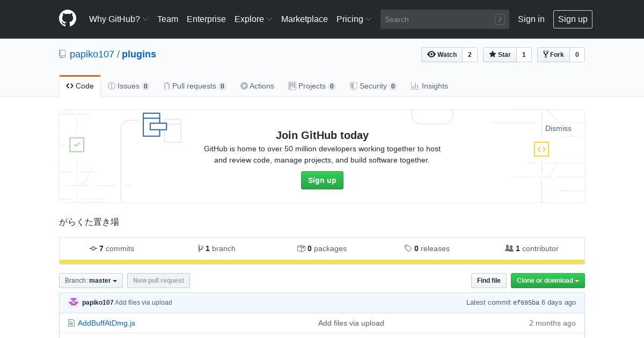Image resolution: width=644 pixels, height=338 pixels.
Task: Click the header Sign up button
Action: pos(573,19)
